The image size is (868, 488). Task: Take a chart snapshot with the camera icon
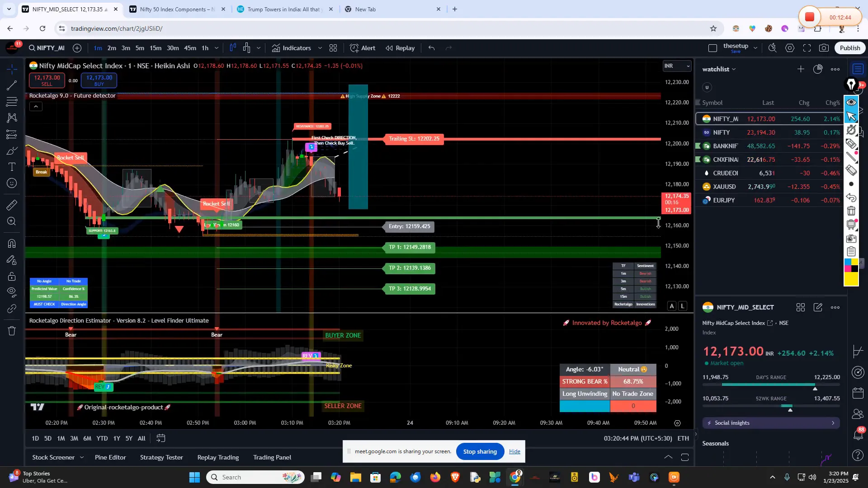point(824,47)
